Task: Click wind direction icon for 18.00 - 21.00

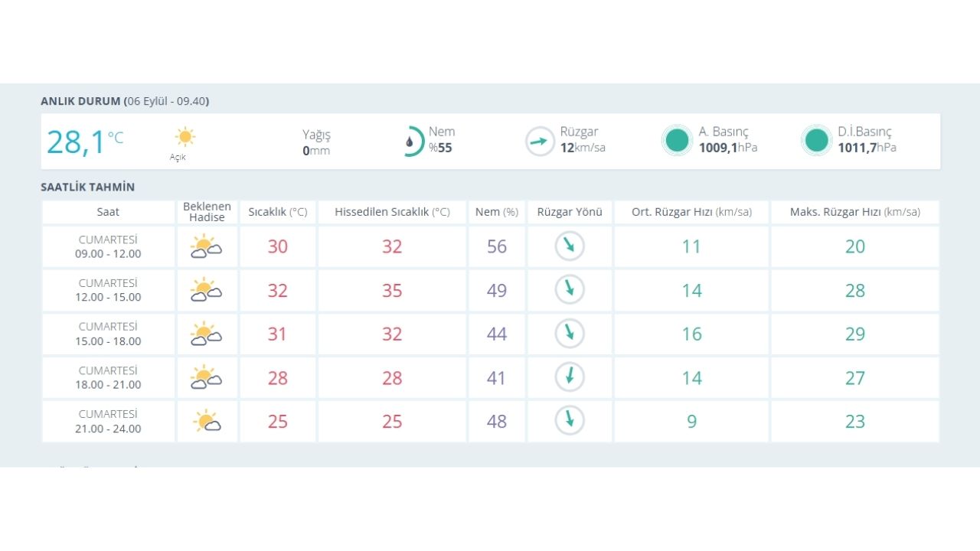Action: (570, 377)
